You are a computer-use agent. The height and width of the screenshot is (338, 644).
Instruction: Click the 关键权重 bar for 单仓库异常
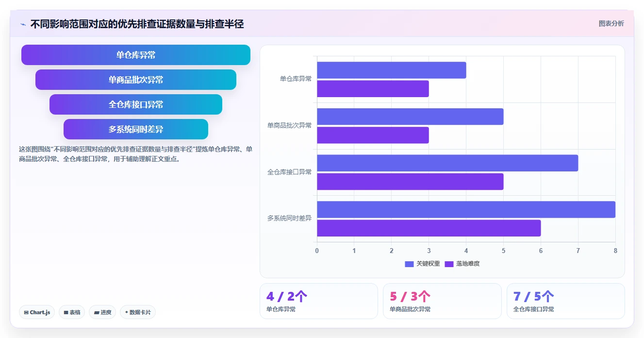(392, 70)
